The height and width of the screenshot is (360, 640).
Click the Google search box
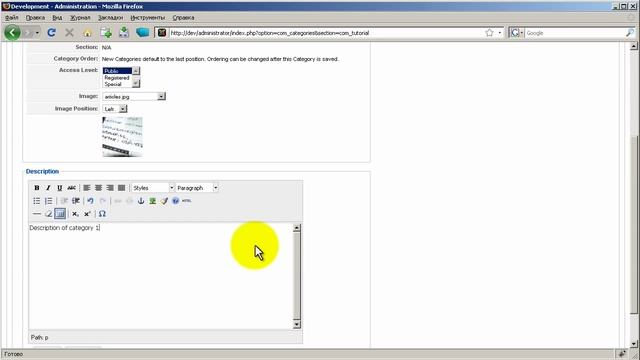(575, 33)
